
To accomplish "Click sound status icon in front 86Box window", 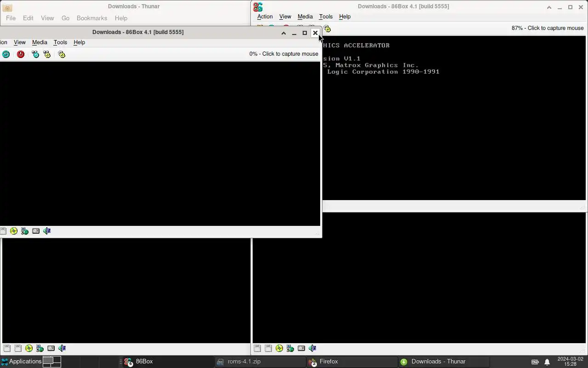I will click(x=47, y=231).
